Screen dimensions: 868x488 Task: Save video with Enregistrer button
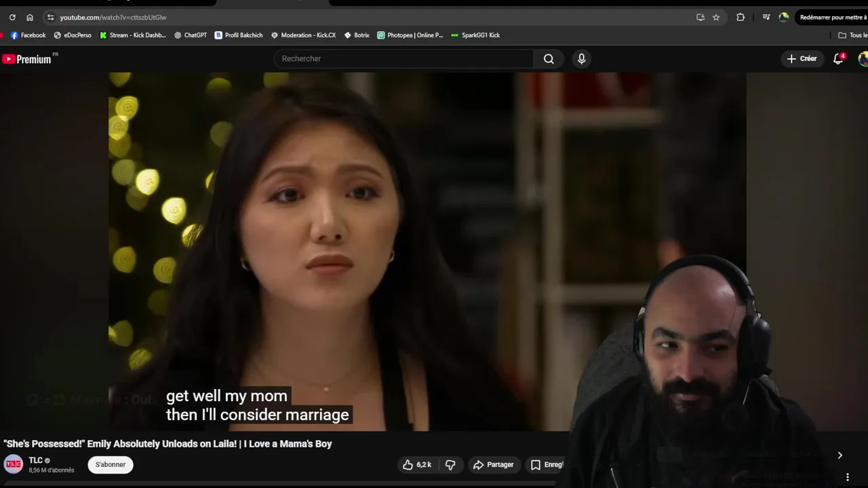(x=545, y=464)
